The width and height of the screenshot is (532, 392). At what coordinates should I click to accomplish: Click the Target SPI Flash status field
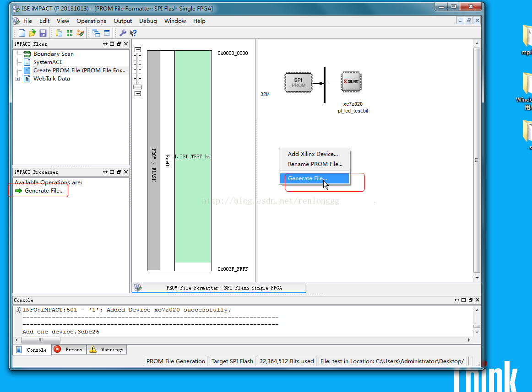click(233, 361)
